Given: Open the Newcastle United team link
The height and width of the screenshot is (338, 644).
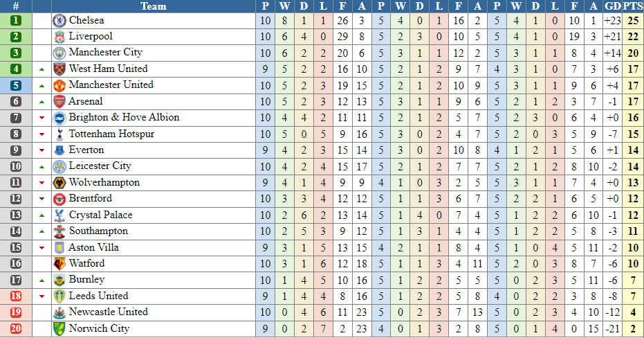Looking at the screenshot, I should 109,312.
